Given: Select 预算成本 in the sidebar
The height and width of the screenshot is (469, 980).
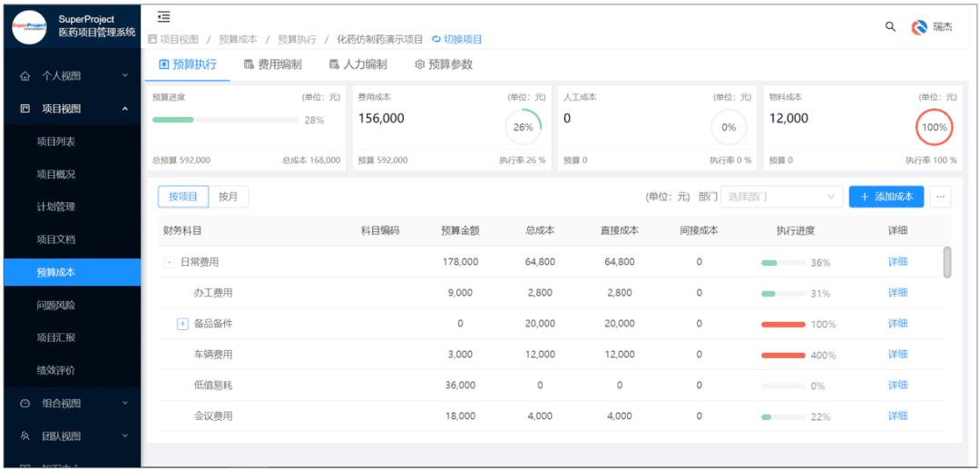Looking at the screenshot, I should pos(73,272).
